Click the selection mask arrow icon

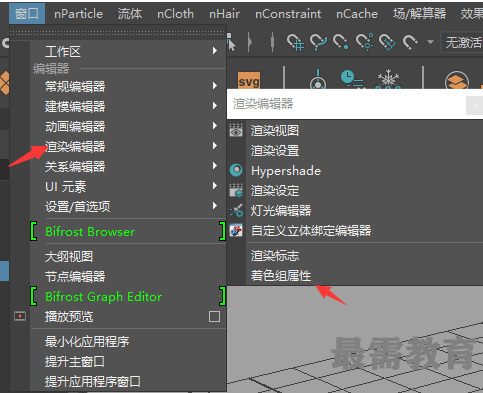231,42
